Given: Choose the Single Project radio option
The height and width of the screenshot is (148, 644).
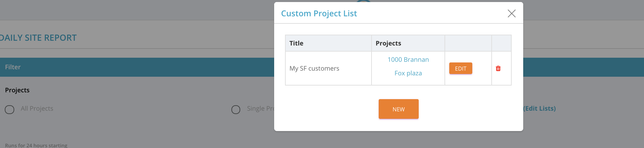Looking at the screenshot, I should [x=236, y=109].
